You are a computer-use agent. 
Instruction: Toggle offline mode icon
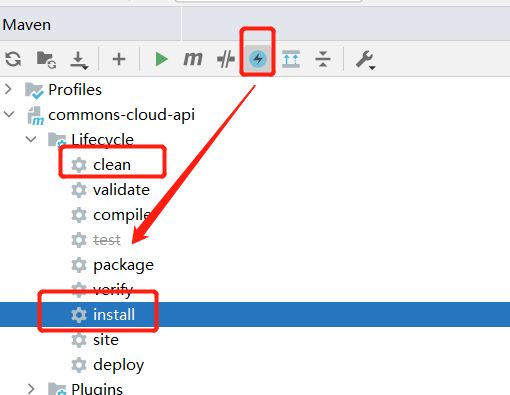[226, 60]
